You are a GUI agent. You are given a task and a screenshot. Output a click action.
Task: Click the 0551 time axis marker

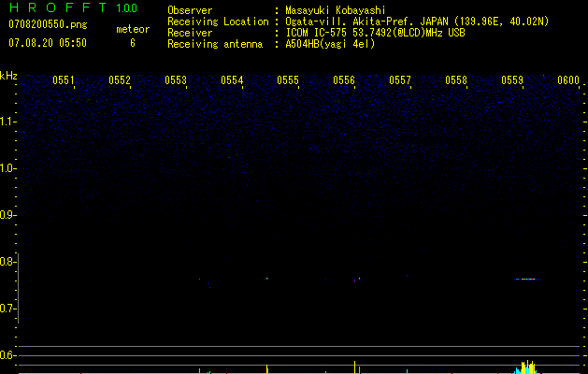[x=63, y=80]
